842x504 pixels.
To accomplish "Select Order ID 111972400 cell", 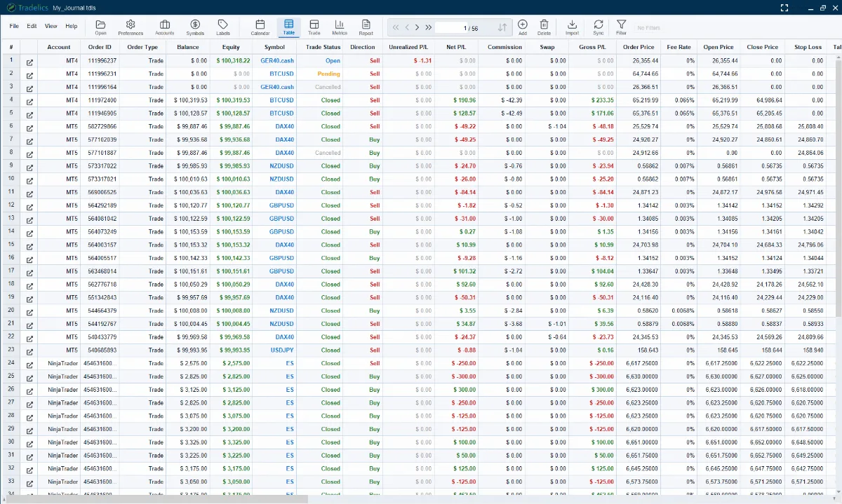I will 100,100.
